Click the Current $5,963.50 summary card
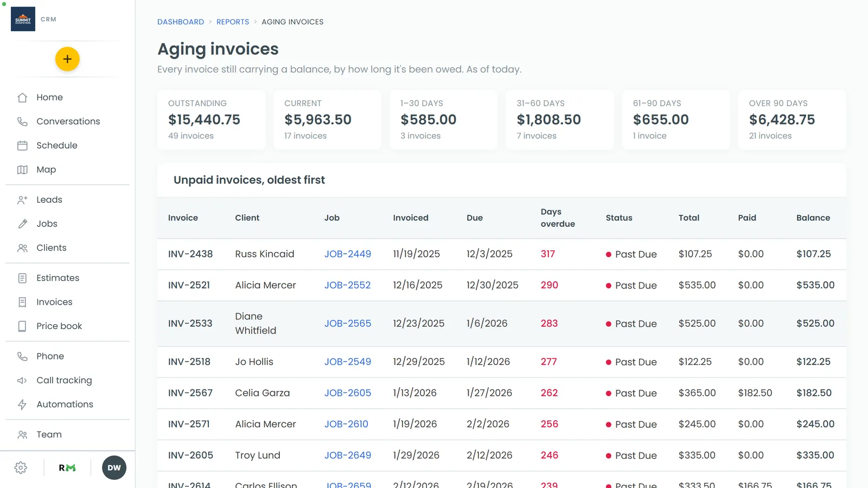 pyautogui.click(x=328, y=120)
